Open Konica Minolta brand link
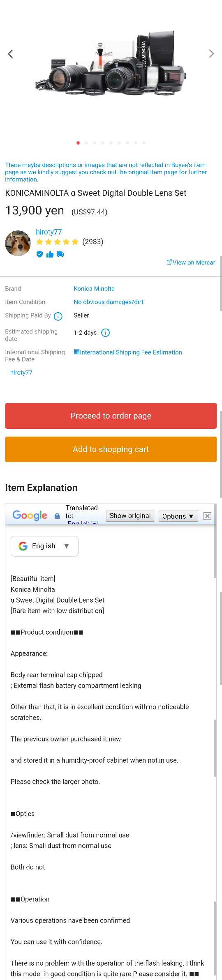222x980 pixels. pos(94,289)
